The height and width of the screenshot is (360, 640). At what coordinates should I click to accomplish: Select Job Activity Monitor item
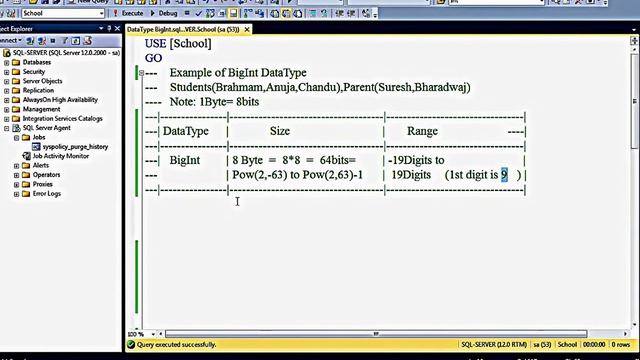[60, 156]
